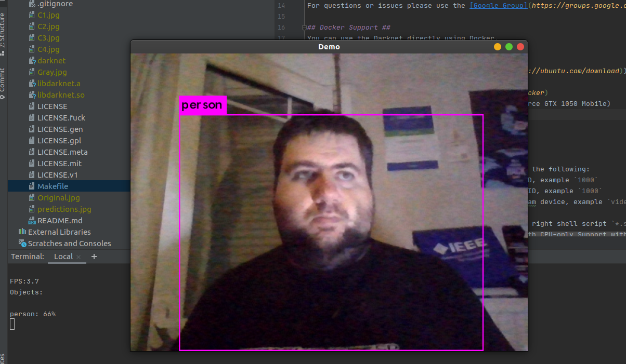Select Original.jpg in the project tree
The width and height of the screenshot is (626, 364).
click(59, 197)
